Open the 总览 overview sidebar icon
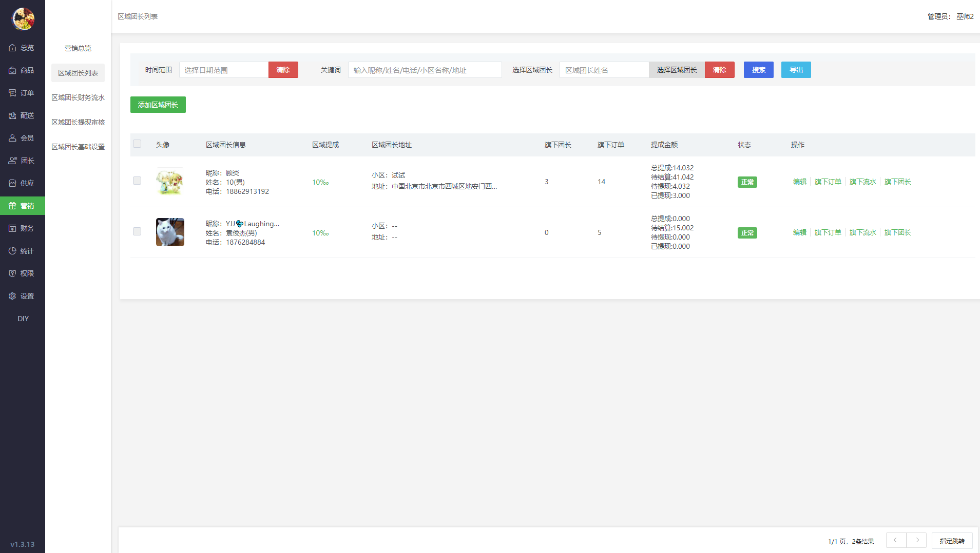 [13, 48]
